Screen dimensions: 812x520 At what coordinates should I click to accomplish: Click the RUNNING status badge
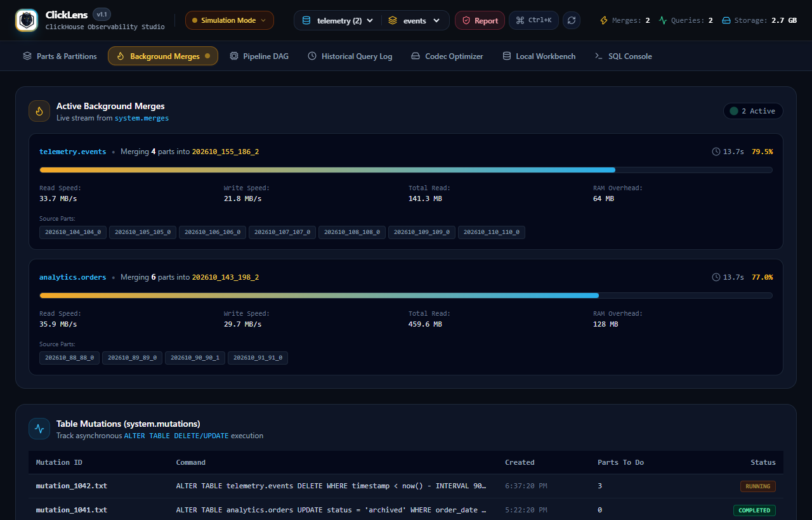coord(757,486)
